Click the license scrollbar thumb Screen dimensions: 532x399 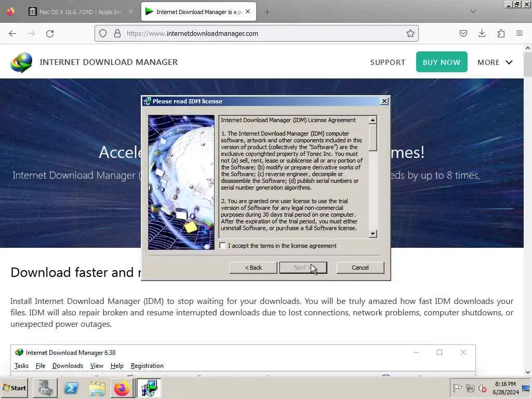tap(373, 137)
